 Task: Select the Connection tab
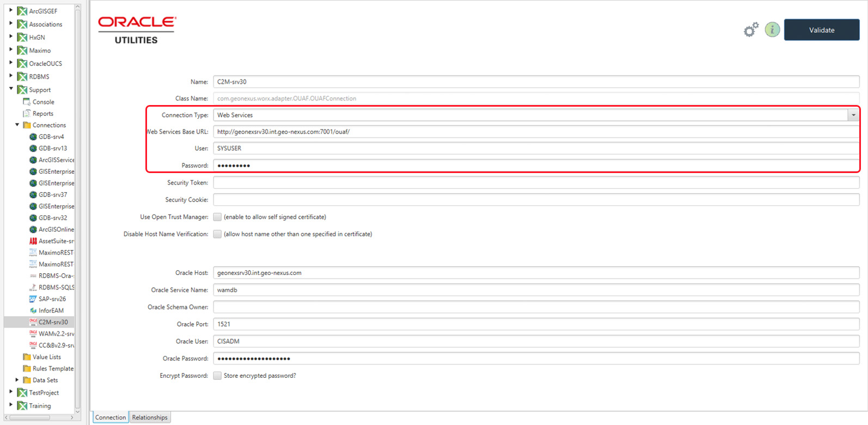111,417
